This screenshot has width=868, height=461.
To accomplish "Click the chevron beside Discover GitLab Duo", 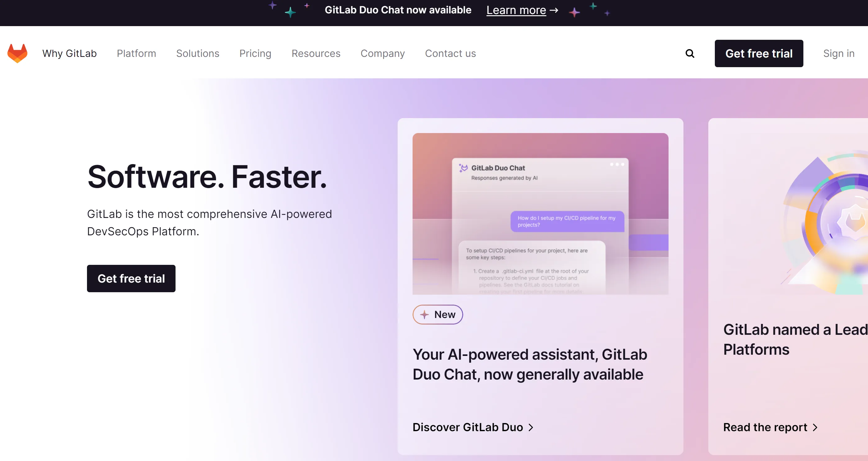I will pyautogui.click(x=531, y=427).
